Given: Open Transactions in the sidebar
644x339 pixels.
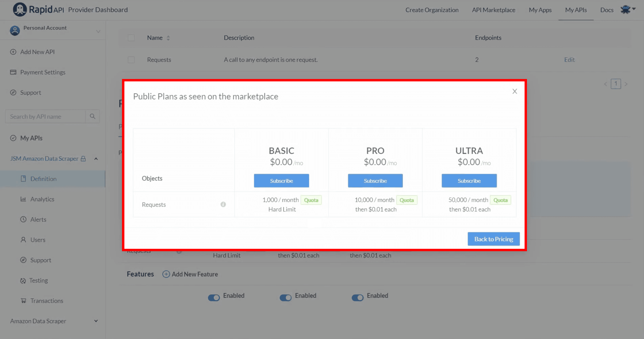Looking at the screenshot, I should [47, 301].
